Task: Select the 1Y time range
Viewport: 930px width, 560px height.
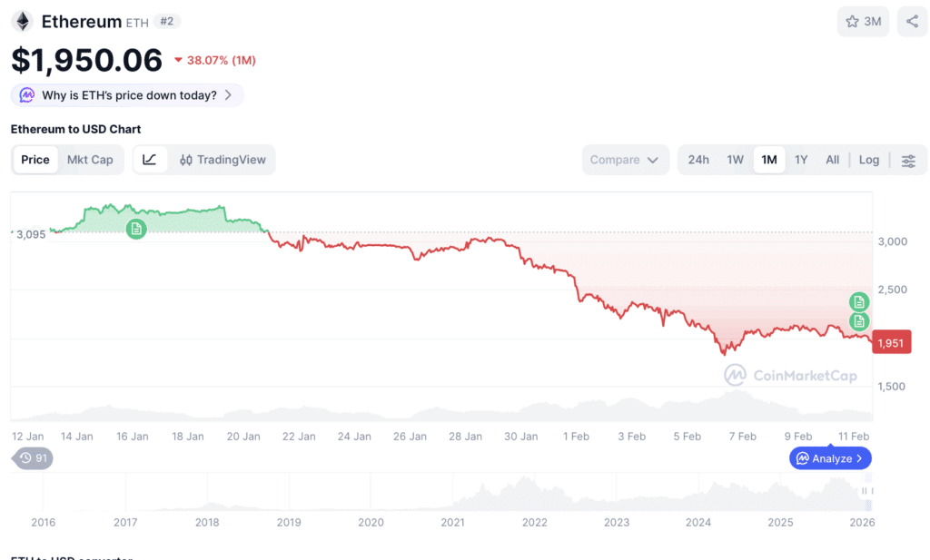Action: click(801, 160)
